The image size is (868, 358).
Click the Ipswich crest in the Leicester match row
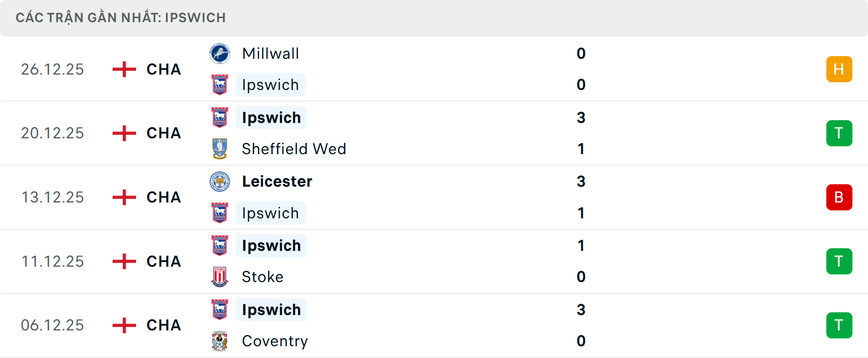pyautogui.click(x=220, y=213)
